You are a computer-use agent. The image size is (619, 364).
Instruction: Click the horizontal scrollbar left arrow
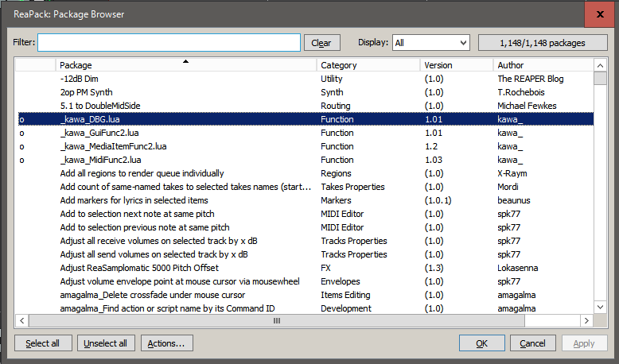(22, 321)
